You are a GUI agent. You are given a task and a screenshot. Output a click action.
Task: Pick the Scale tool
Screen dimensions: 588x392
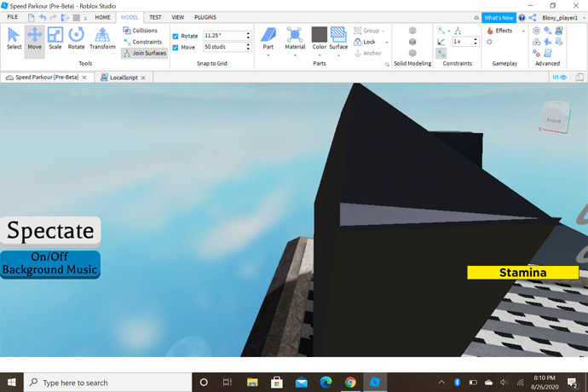[55, 38]
